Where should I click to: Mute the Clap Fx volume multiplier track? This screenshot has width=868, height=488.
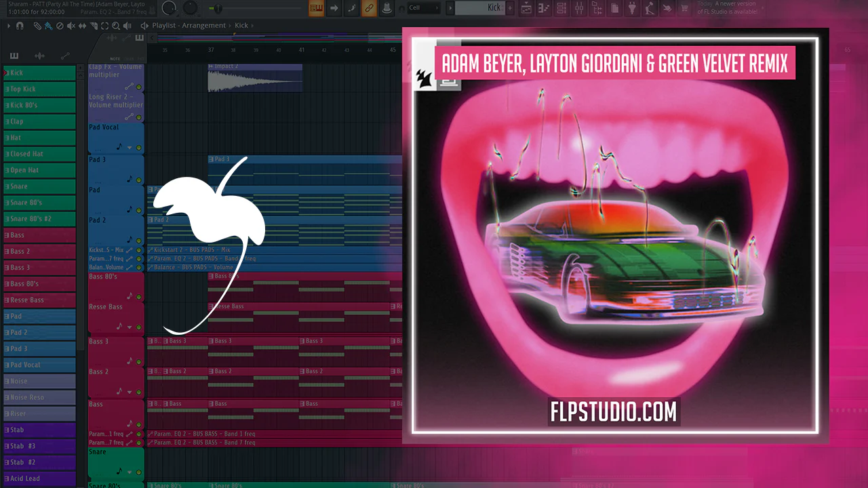pos(139,87)
